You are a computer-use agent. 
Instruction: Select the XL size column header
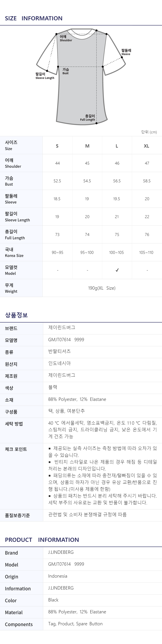[x=147, y=146]
